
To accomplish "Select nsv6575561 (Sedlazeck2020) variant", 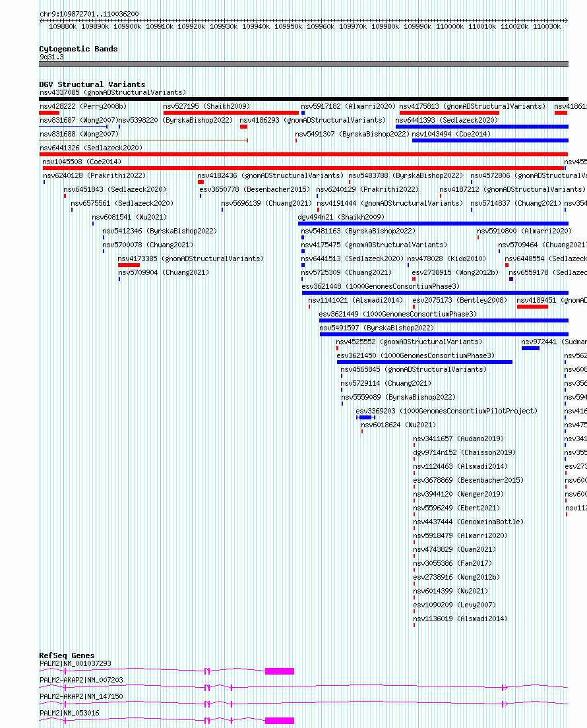I will 122,204.
